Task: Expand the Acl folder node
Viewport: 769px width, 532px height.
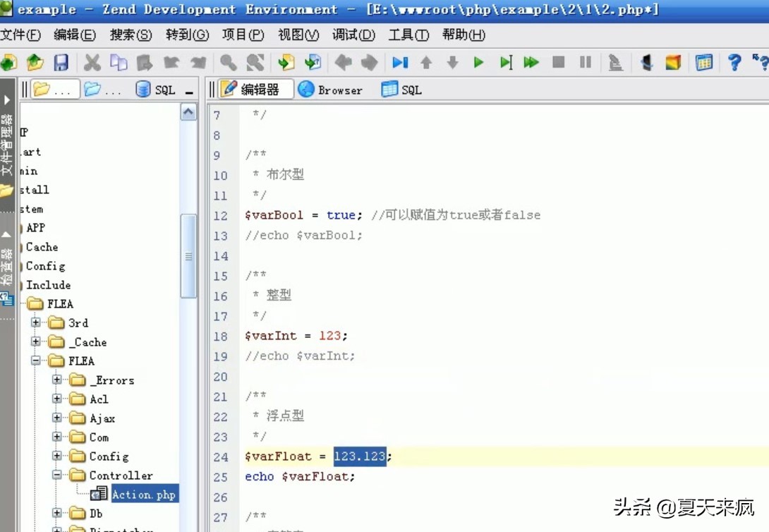Action: coord(56,399)
